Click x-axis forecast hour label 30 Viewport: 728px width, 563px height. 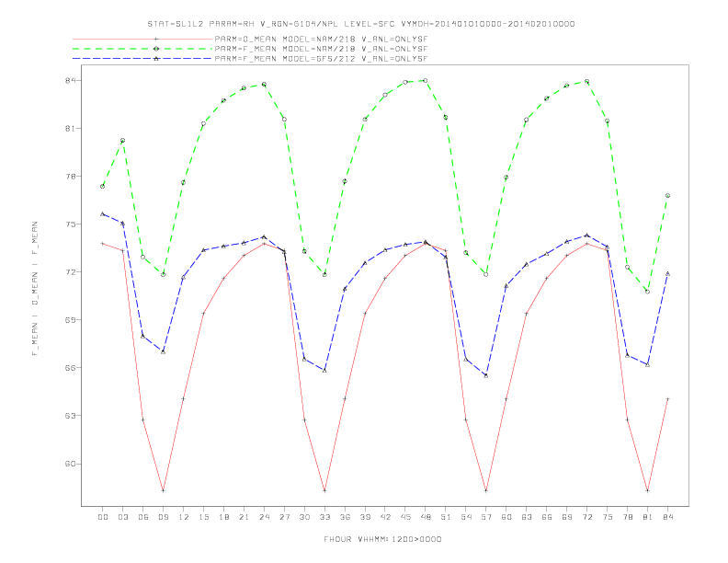[304, 517]
